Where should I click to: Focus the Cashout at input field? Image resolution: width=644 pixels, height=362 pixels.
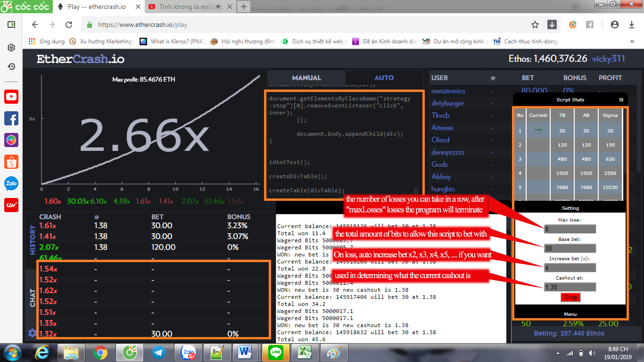[570, 287]
